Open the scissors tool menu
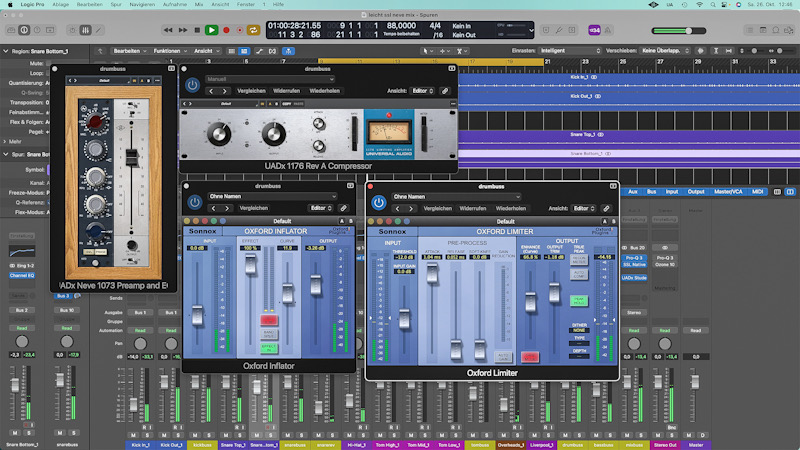This screenshot has width=800, height=450. (461, 51)
